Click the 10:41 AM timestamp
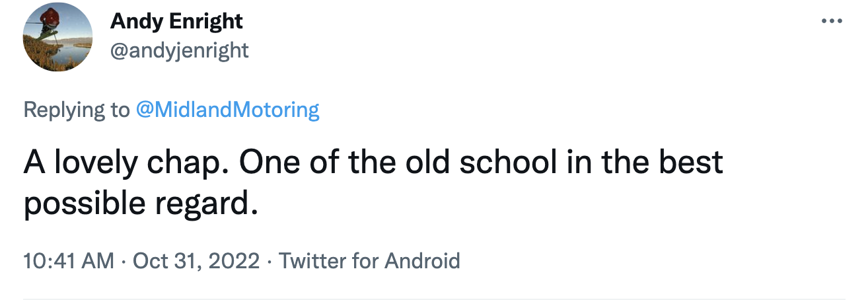868x300 pixels. click(x=69, y=260)
